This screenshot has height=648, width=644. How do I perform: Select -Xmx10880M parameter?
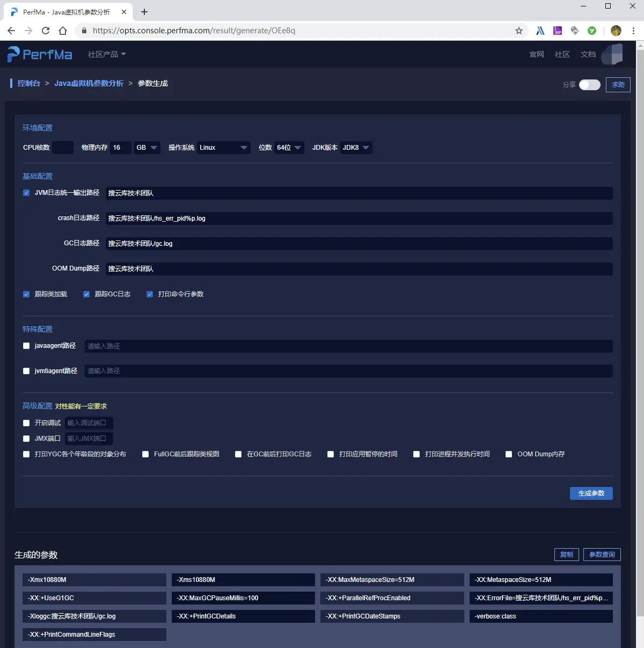click(94, 580)
